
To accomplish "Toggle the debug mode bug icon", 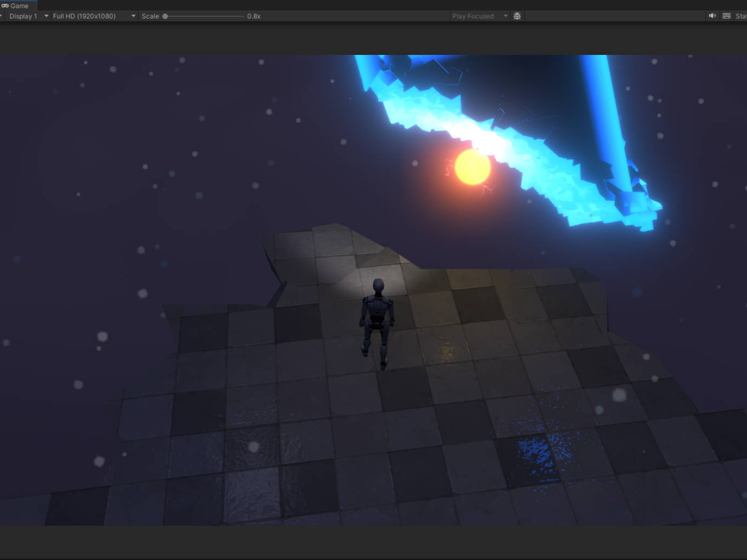I will pos(517,16).
